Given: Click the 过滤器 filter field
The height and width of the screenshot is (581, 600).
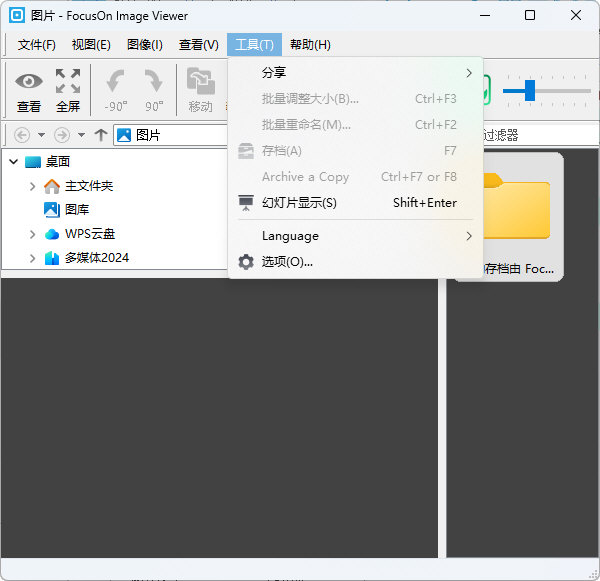Looking at the screenshot, I should [540, 135].
